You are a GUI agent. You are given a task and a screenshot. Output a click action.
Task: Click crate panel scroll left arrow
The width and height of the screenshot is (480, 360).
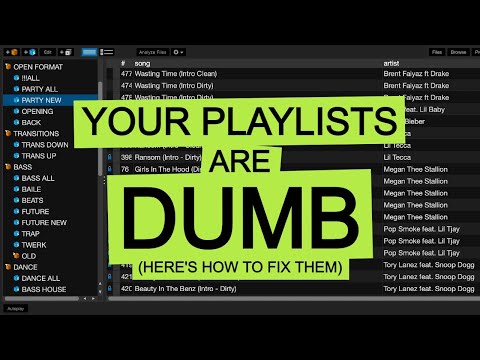click(x=85, y=299)
